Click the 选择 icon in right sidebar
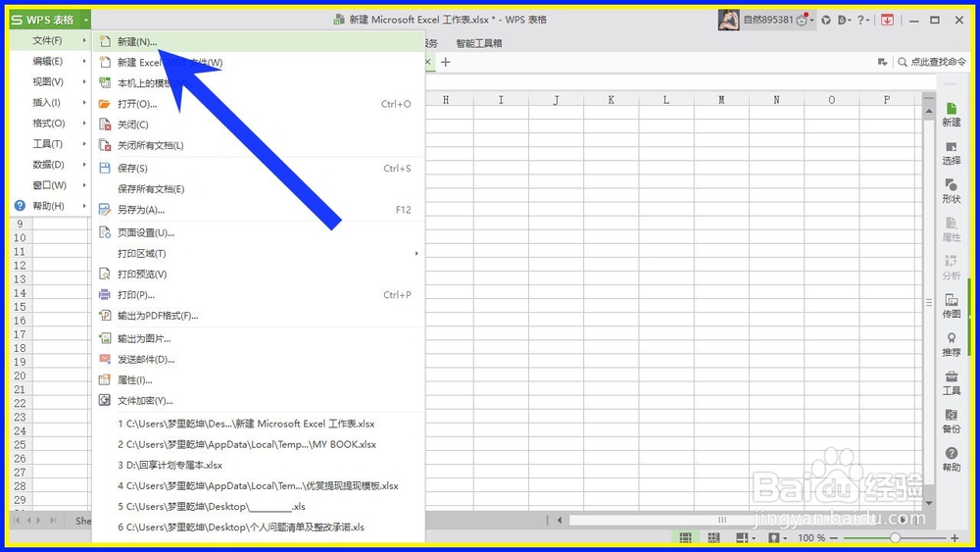Image resolution: width=980 pixels, height=552 pixels. pyautogui.click(x=952, y=147)
